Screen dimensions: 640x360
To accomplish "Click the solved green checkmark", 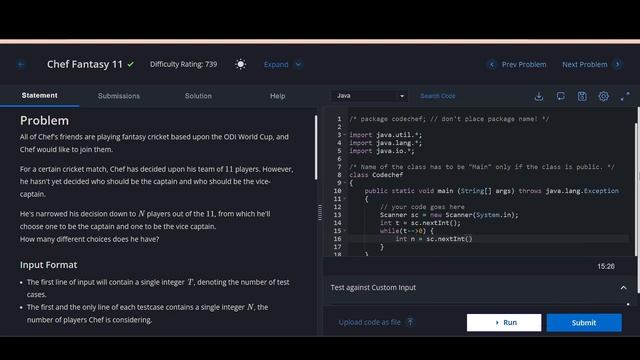I will click(130, 64).
